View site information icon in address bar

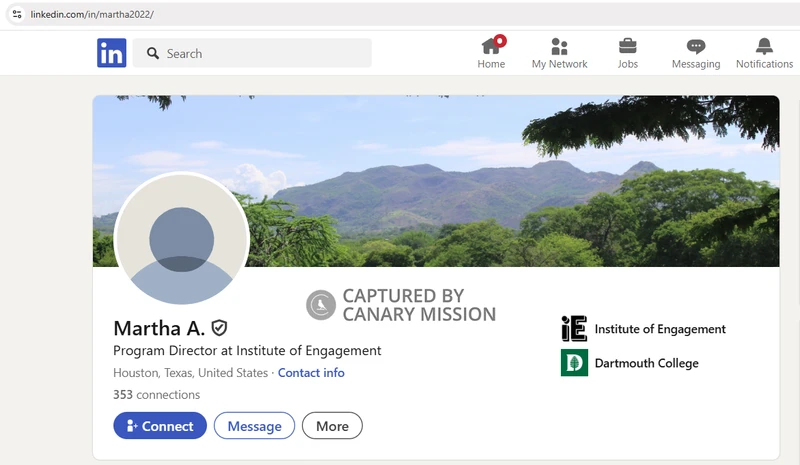[15, 14]
